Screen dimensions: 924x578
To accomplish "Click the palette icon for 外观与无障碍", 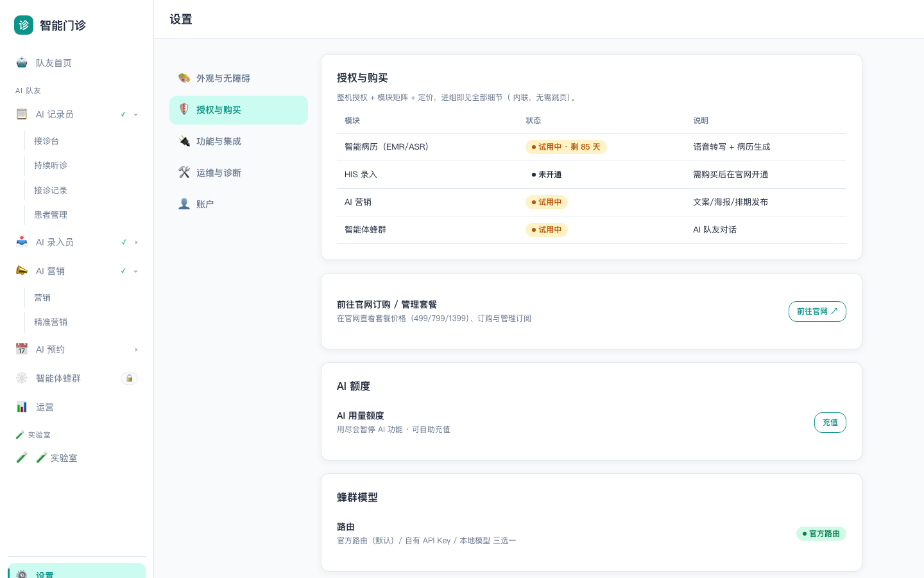I will click(x=184, y=78).
